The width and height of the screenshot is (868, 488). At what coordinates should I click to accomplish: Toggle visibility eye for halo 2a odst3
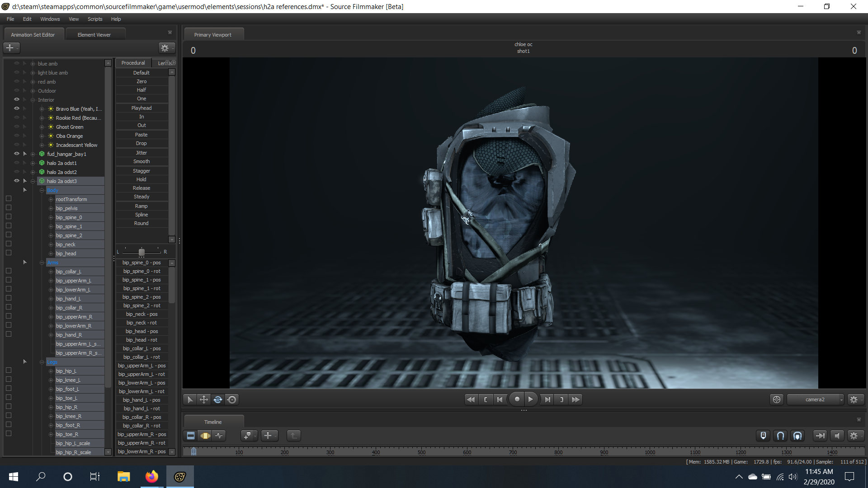pyautogui.click(x=17, y=181)
